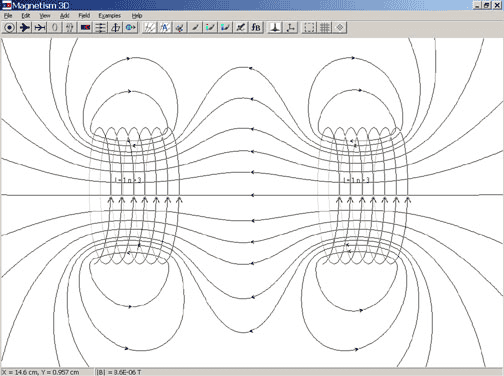This screenshot has width=504, height=376.
Task: Click the dashed selection rectangle tool
Action: coord(309,28)
